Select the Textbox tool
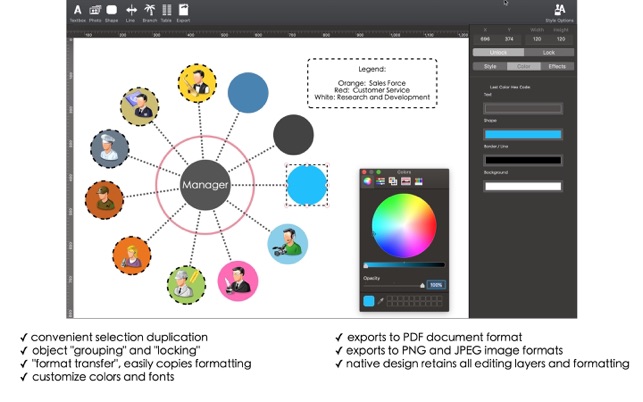Image resolution: width=643 pixels, height=402 pixels. tap(78, 13)
